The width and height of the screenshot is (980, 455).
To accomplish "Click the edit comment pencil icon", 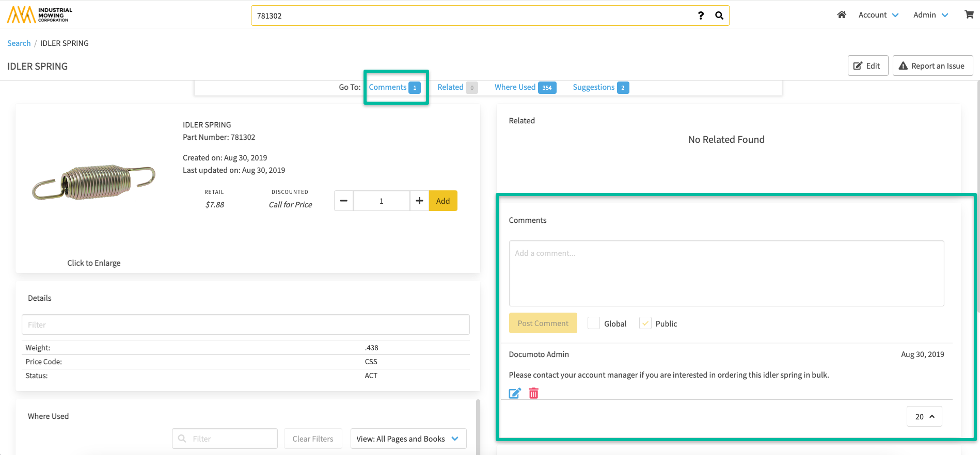I will (515, 394).
